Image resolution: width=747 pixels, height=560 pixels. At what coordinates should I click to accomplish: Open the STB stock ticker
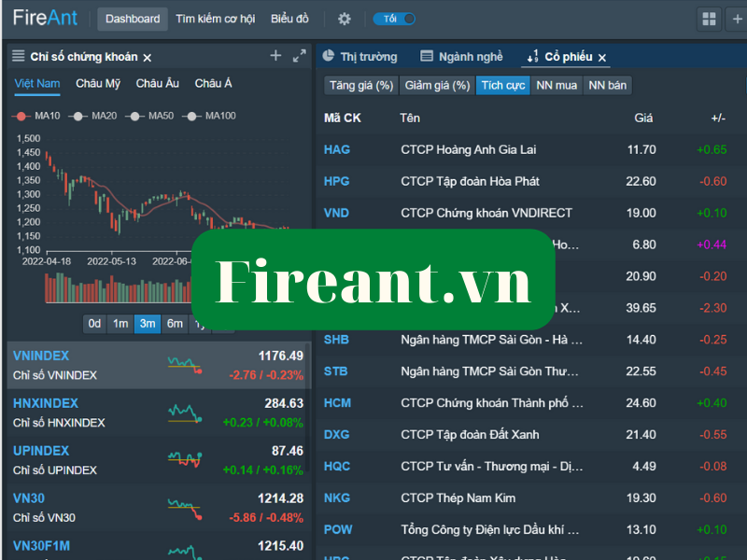[x=335, y=371]
